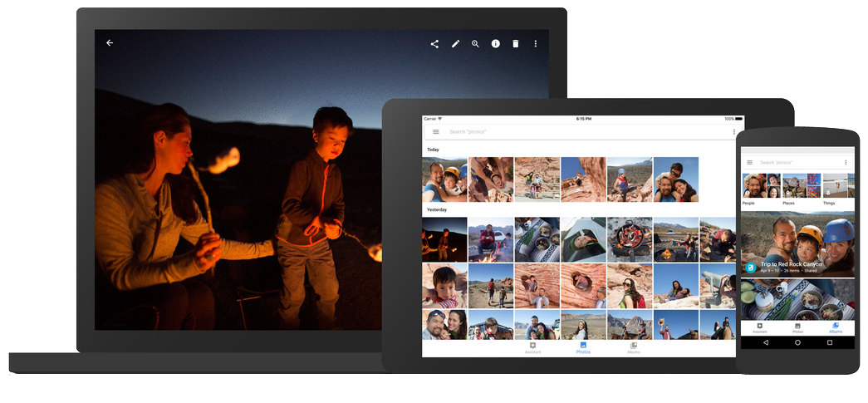Show photo info with the info icon
868x403 pixels.
(496, 44)
